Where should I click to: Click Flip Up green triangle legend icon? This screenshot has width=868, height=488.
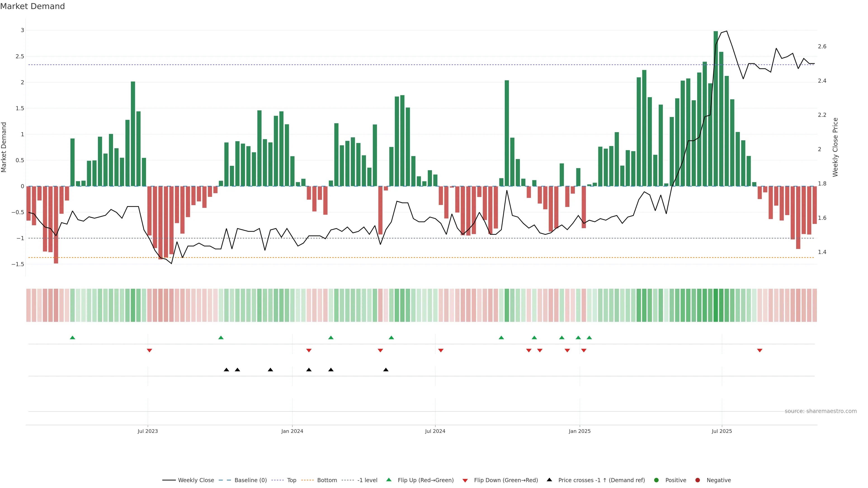click(389, 480)
